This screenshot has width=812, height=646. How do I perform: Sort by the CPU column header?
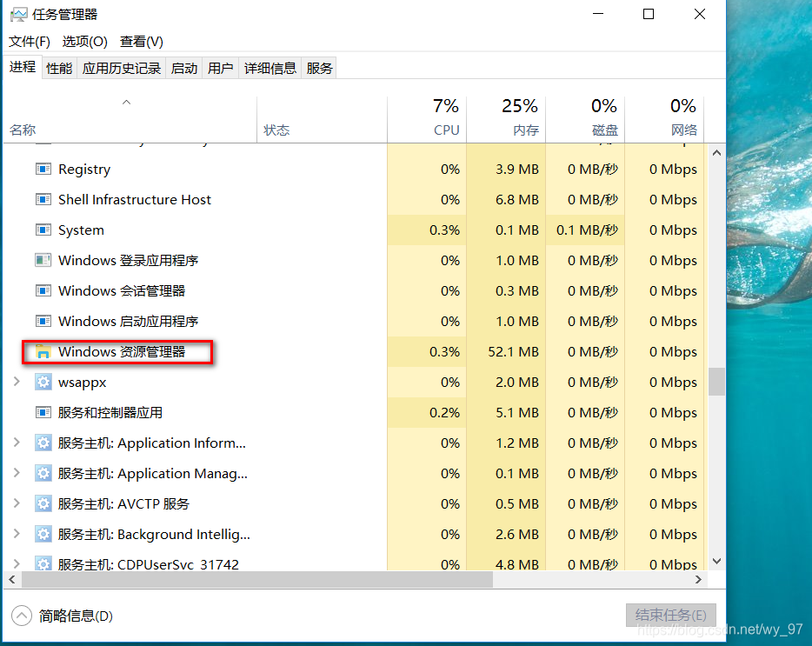coord(427,119)
